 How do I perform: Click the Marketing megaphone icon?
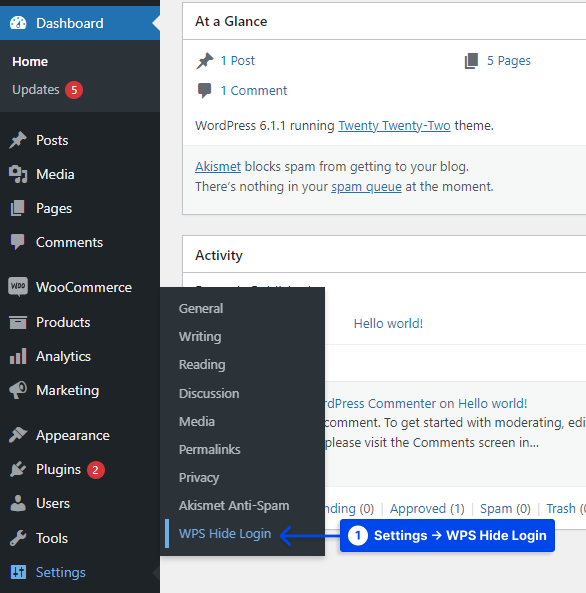coord(18,390)
